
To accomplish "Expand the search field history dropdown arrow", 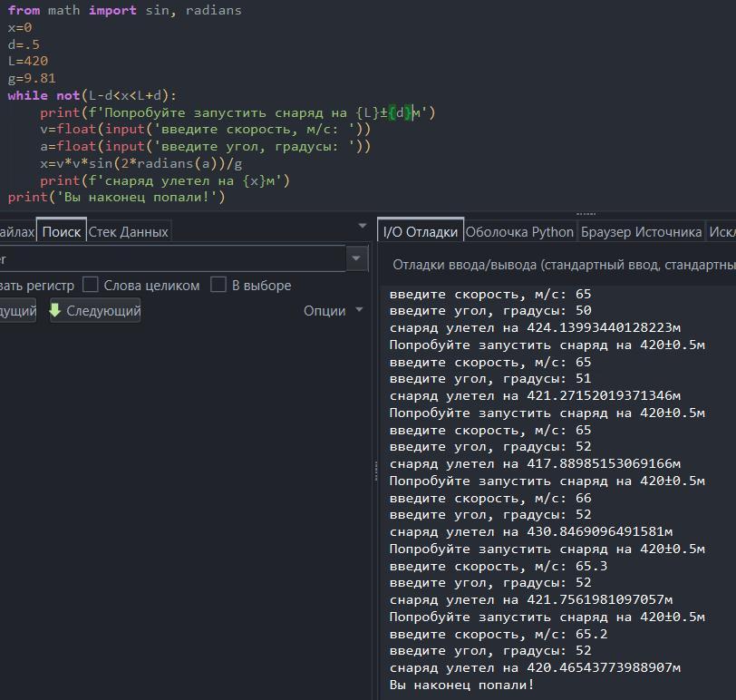I will point(357,258).
